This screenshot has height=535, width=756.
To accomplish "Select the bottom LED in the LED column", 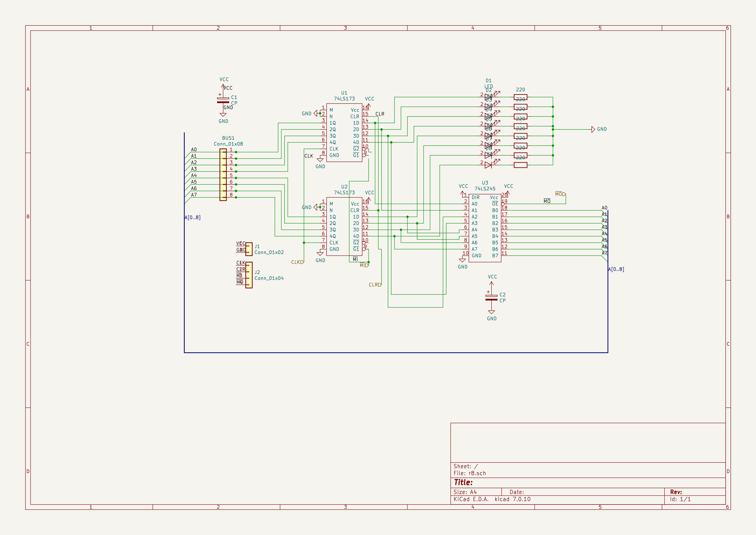I will (x=488, y=165).
